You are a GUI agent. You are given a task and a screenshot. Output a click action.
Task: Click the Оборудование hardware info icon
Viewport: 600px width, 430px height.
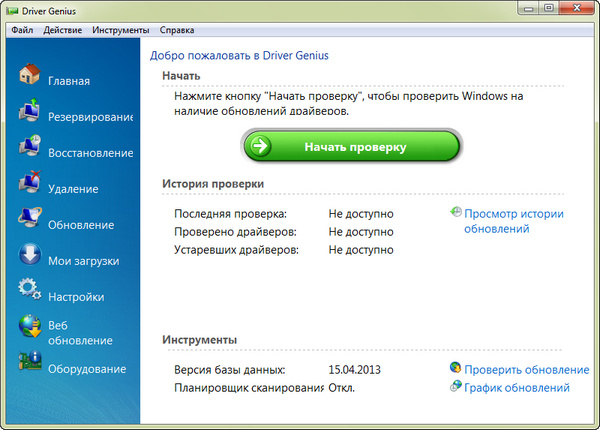29,364
